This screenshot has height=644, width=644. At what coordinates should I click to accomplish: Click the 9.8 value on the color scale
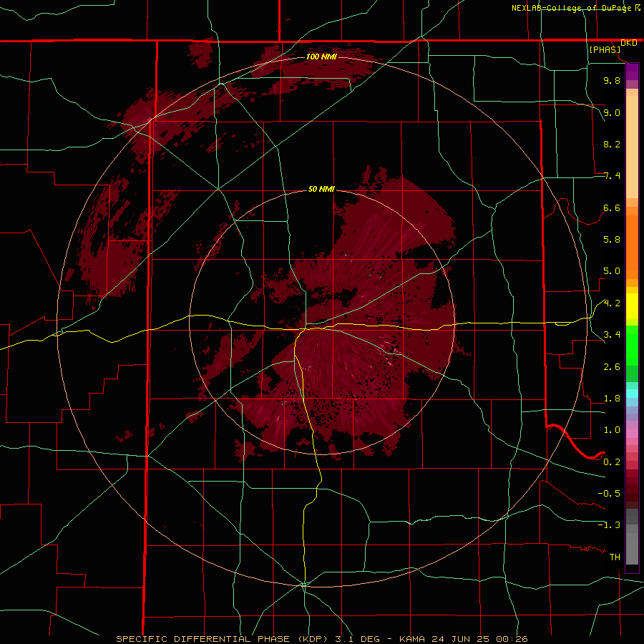[612, 81]
